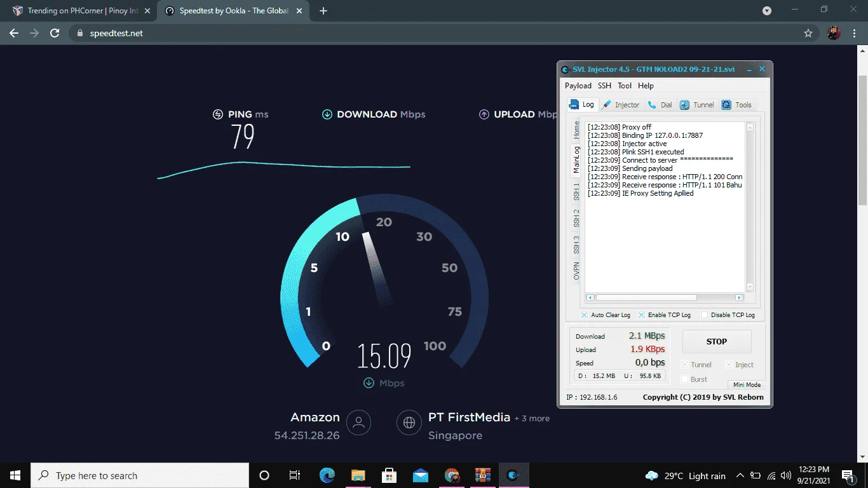The height and width of the screenshot is (488, 868).
Task: Enable the Burst checkbox
Action: tap(684, 379)
